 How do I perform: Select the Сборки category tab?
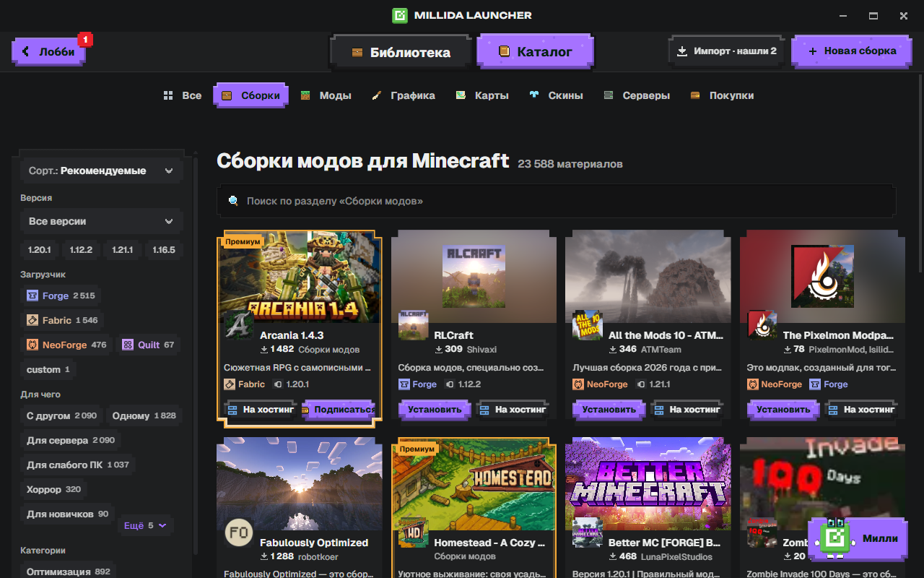tap(250, 95)
